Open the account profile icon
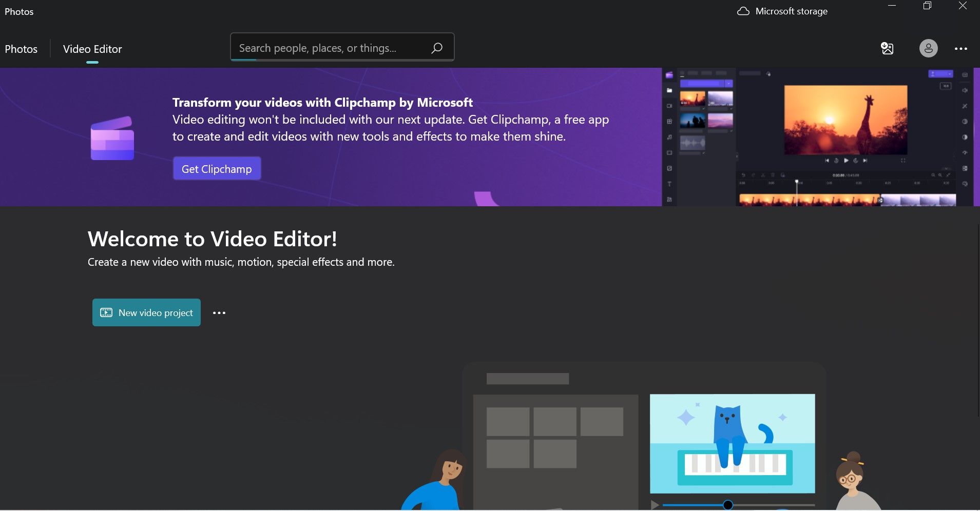This screenshot has width=980, height=511. pyautogui.click(x=928, y=48)
